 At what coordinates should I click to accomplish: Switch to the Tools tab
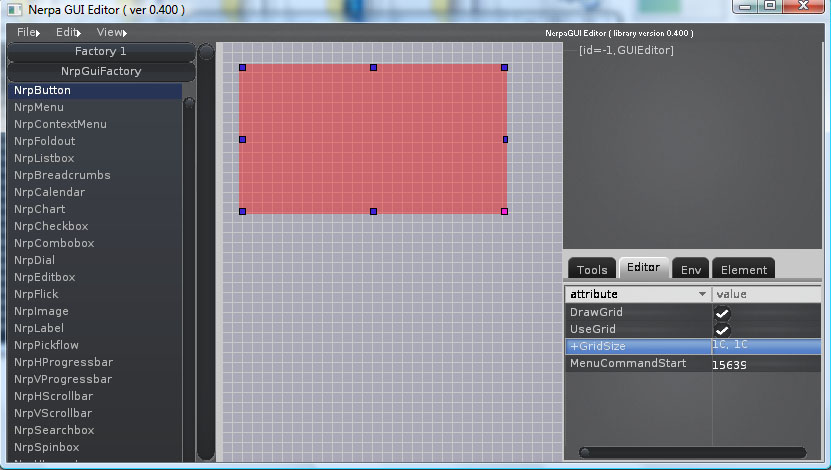click(592, 269)
